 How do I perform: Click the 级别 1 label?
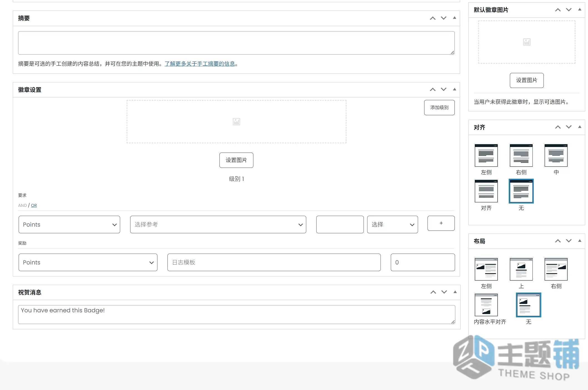point(236,179)
